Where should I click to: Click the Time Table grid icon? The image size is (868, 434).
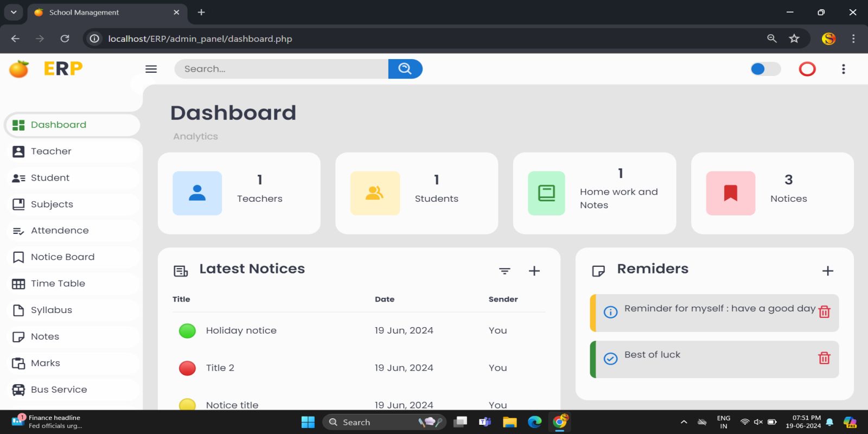18,284
